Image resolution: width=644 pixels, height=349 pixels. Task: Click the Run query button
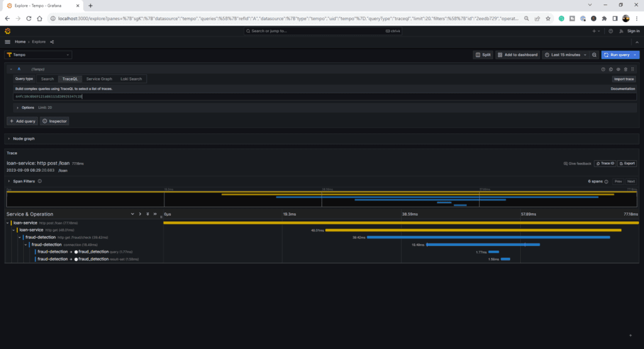pyautogui.click(x=616, y=55)
